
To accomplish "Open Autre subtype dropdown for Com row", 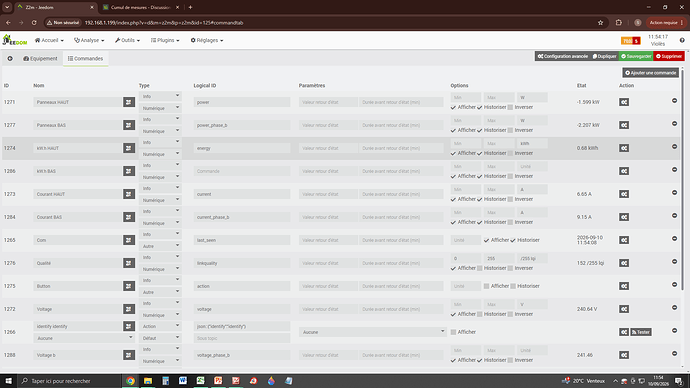I will (160, 246).
